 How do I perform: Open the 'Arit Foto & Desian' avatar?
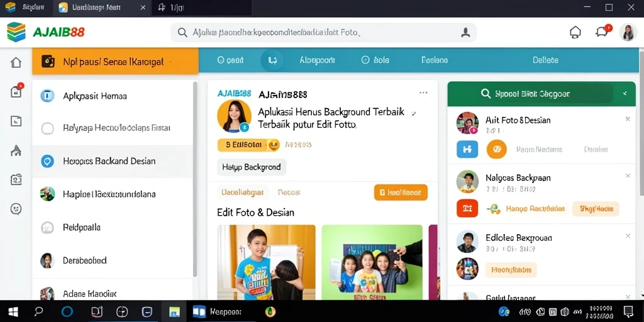[467, 123]
